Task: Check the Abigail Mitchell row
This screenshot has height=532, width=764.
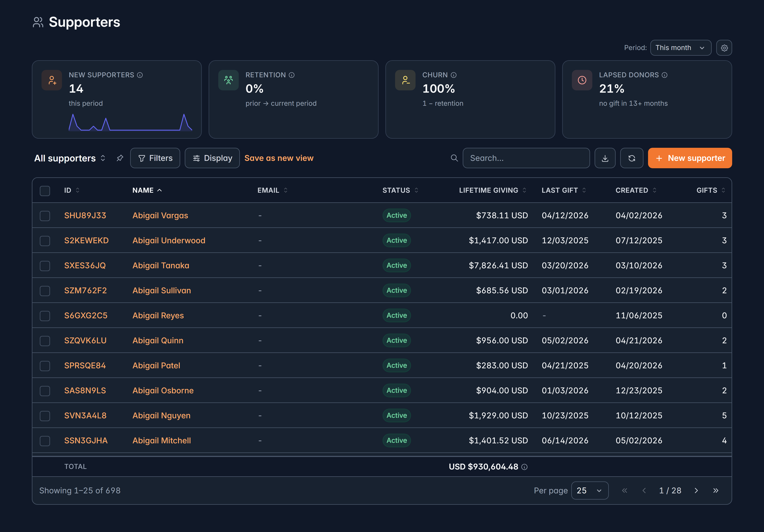Action: (45, 441)
